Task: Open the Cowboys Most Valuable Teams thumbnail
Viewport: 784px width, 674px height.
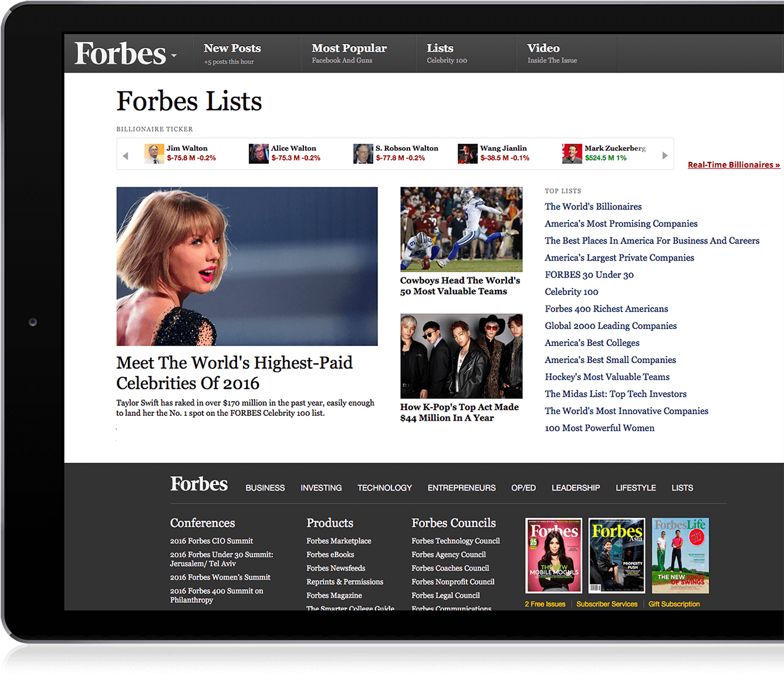Action: pyautogui.click(x=461, y=229)
